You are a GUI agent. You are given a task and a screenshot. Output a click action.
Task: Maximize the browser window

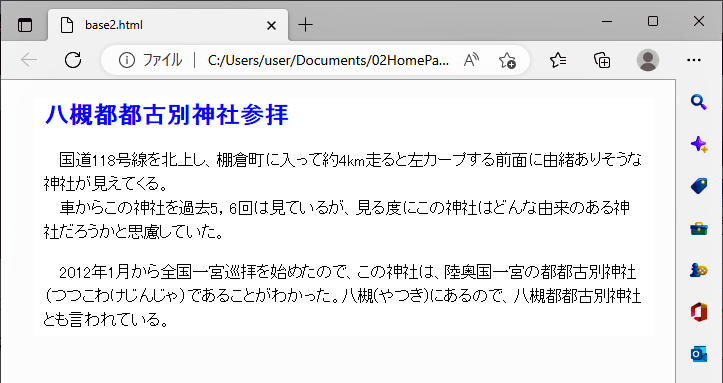(653, 21)
